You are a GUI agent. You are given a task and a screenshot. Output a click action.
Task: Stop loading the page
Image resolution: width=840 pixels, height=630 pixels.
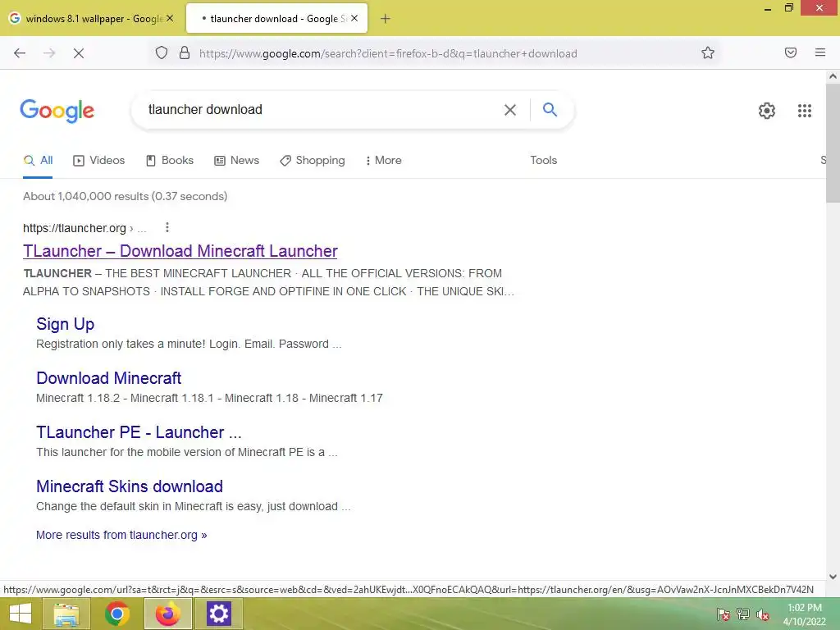pyautogui.click(x=79, y=53)
